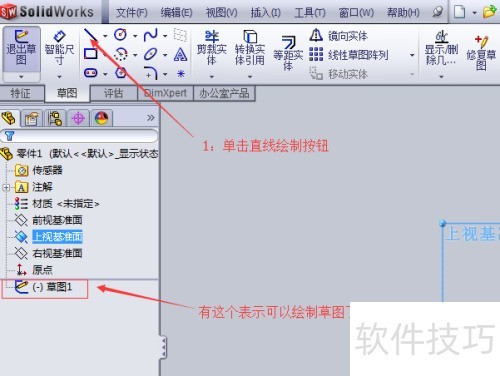
Task: Switch to the 特征 (Features) tab
Action: tap(21, 93)
